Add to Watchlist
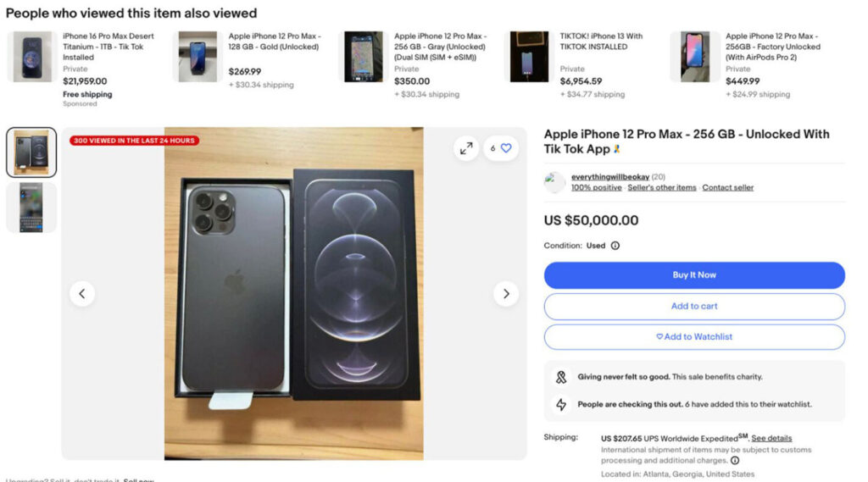 click(694, 337)
